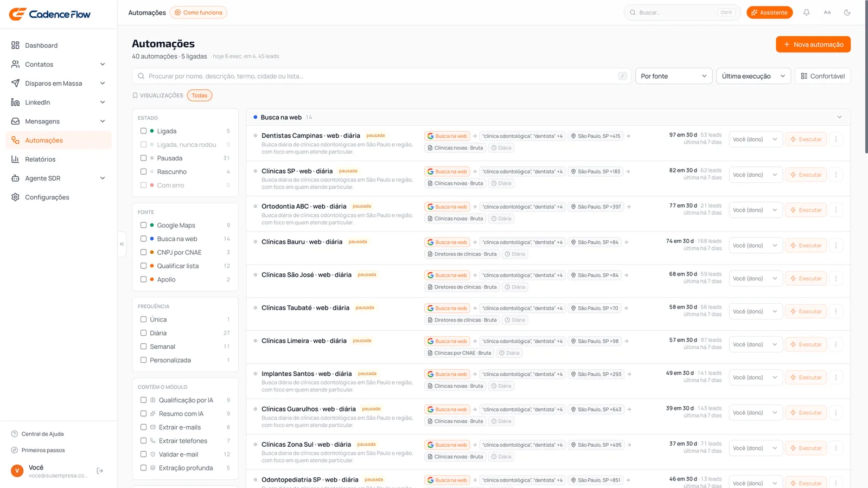Viewport: 868px width, 488px height.
Task: Open Agente SDR menu item
Action: coord(59,178)
